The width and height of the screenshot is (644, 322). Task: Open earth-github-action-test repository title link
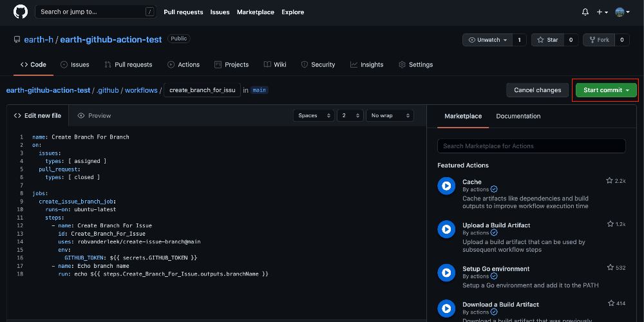pos(111,39)
